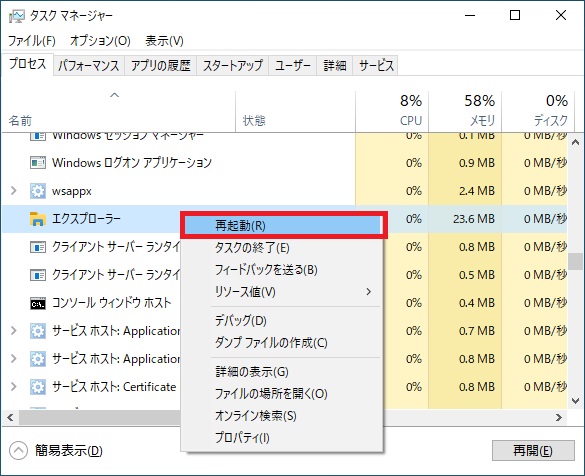Sort by the メモリ column header
Viewport: 585px width, 476px height.
pyautogui.click(x=465, y=111)
